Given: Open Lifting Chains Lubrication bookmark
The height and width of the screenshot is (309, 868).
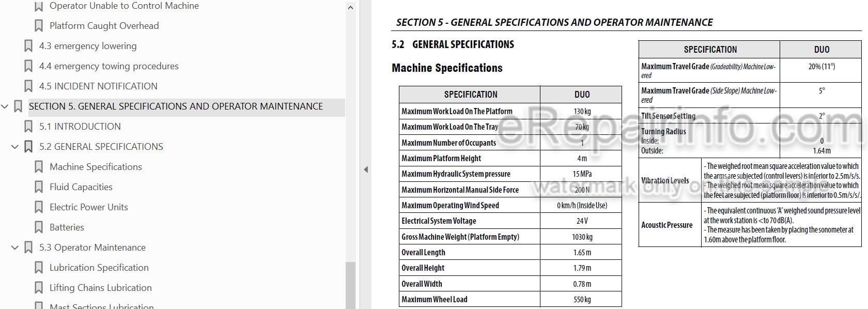Looking at the screenshot, I should coord(101,288).
